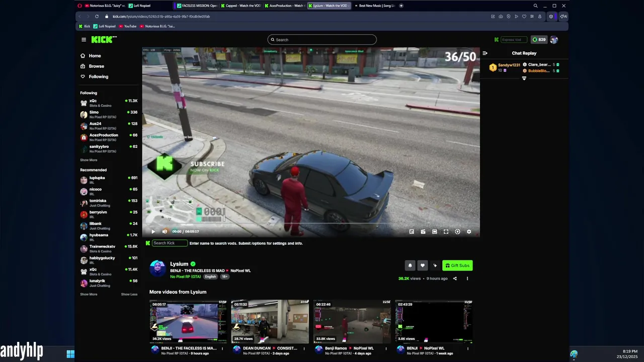Click the main Kick search field
The image size is (644, 362).
tap(322, 40)
